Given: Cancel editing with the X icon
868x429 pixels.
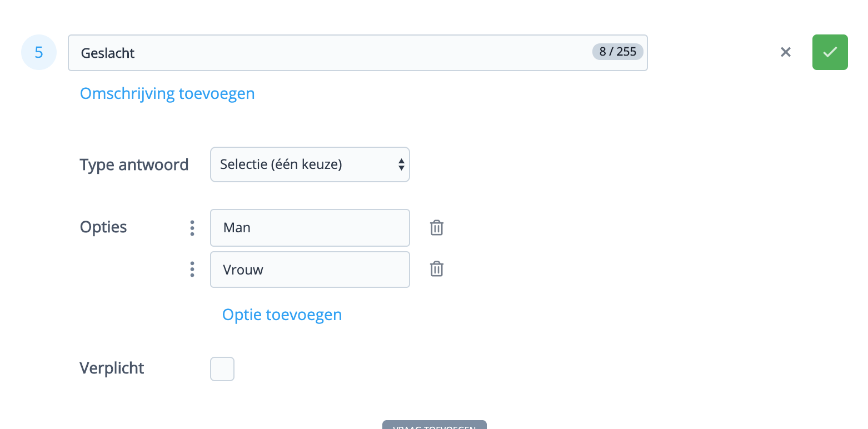Looking at the screenshot, I should point(785,52).
